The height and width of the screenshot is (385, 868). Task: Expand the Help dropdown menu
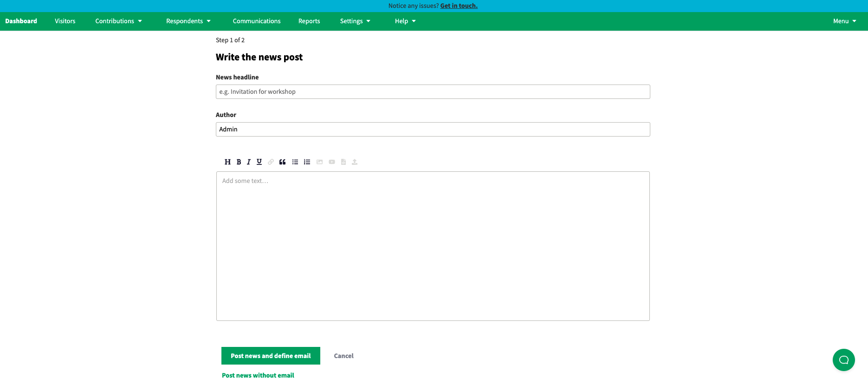[x=405, y=21]
